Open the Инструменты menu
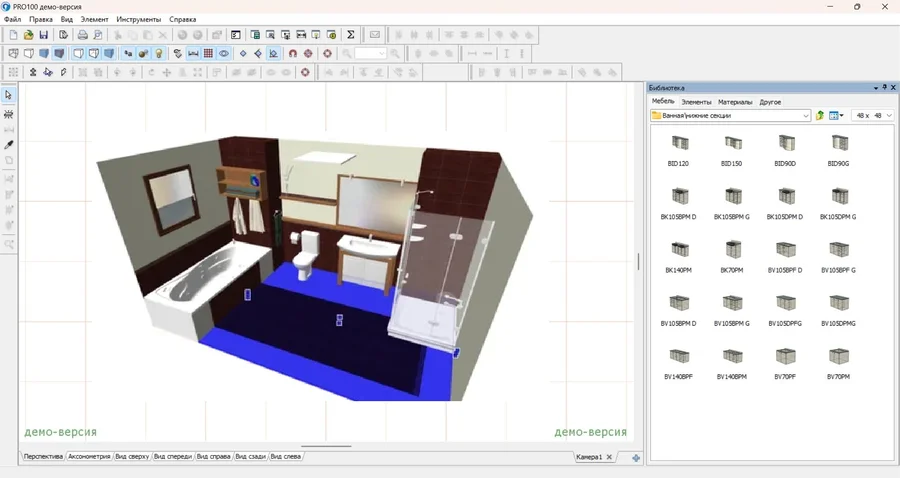900x478 pixels. (139, 19)
